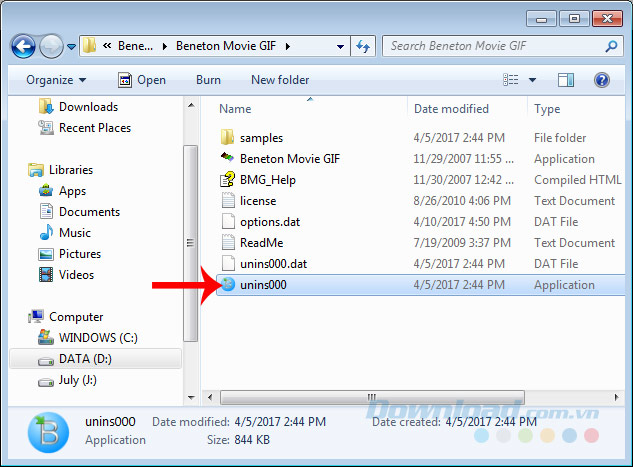Open the Organize menu
This screenshot has height=467, width=633.
pos(56,80)
